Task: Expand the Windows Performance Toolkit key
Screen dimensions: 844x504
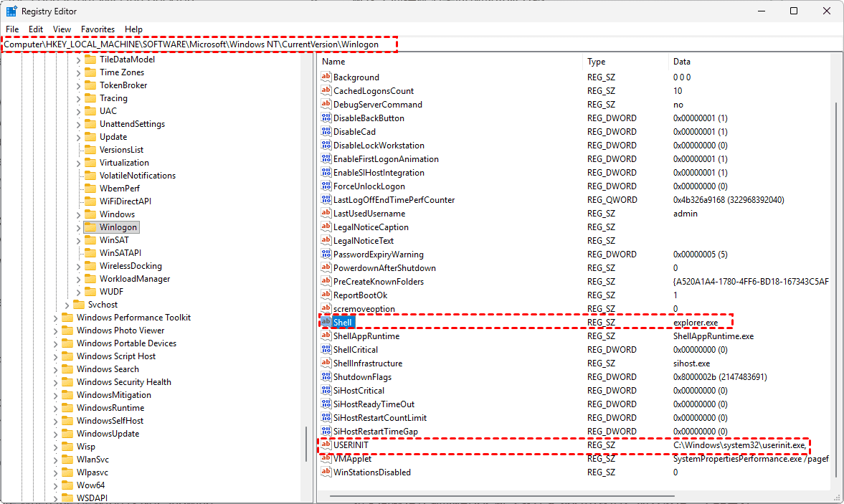Action: pyautogui.click(x=56, y=318)
